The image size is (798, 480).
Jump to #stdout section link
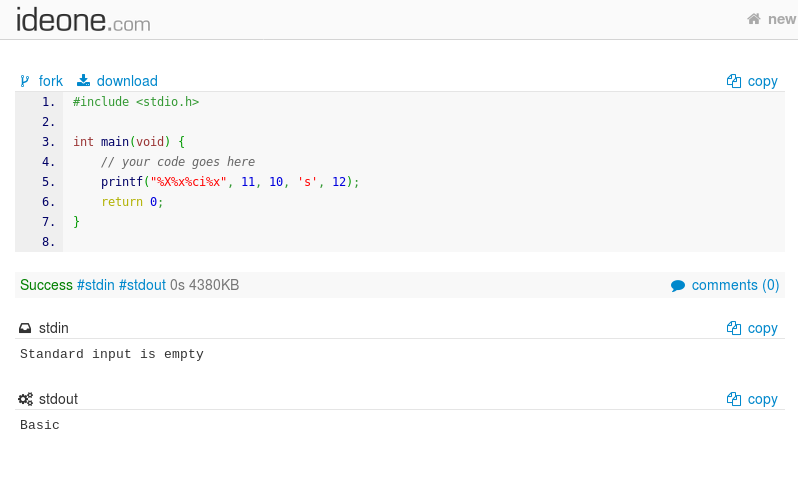[142, 285]
